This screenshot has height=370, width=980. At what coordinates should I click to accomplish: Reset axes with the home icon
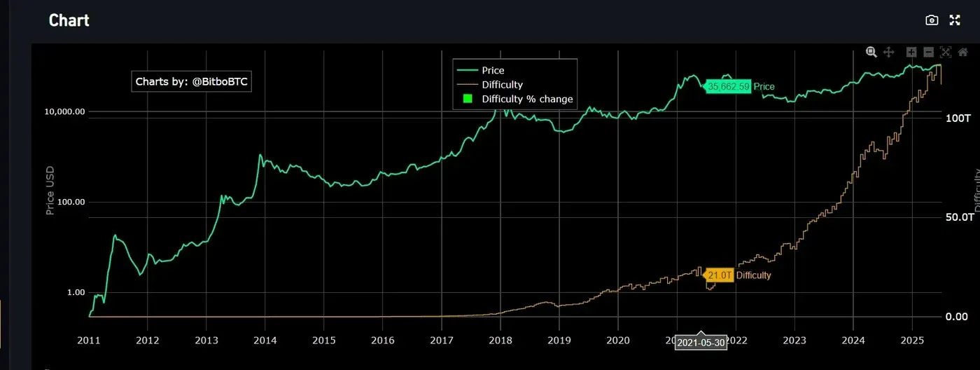[962, 52]
